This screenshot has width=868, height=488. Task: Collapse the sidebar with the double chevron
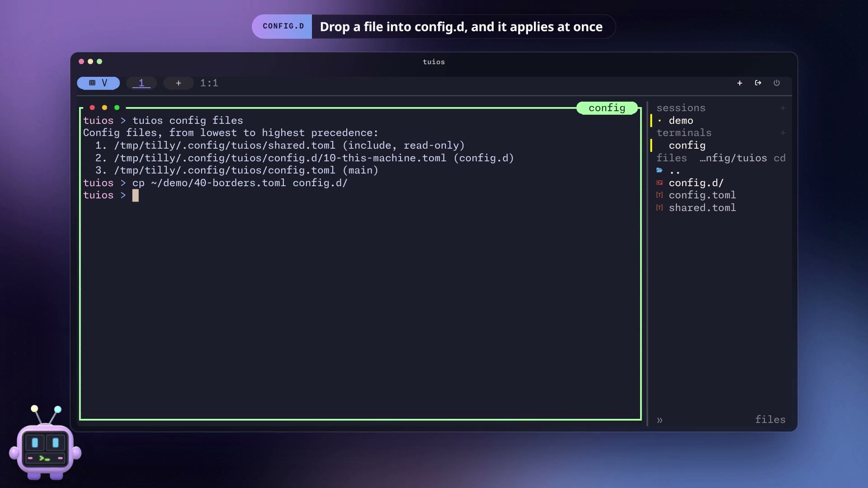tap(660, 420)
